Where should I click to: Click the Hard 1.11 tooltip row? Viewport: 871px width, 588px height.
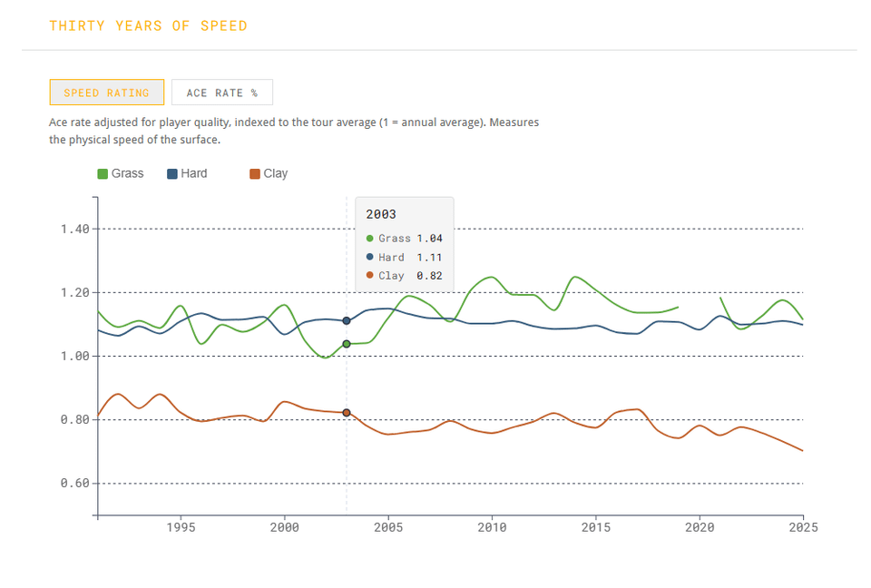pyautogui.click(x=404, y=258)
